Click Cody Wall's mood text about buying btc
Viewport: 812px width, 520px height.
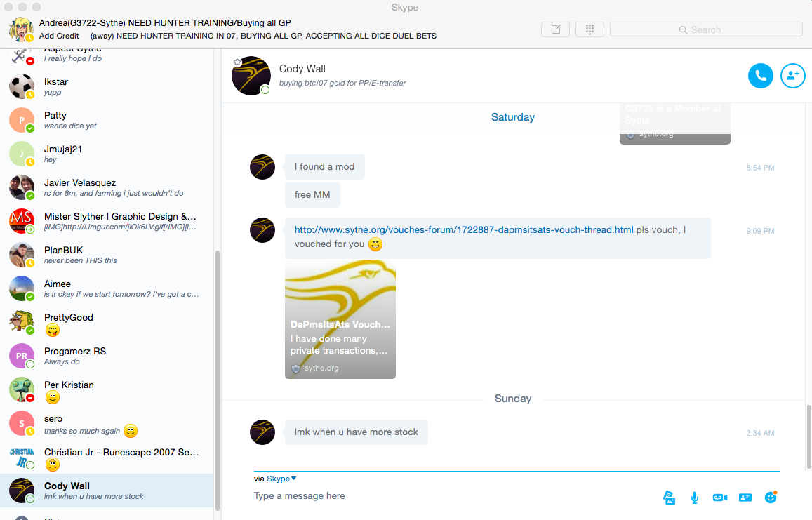pyautogui.click(x=342, y=83)
